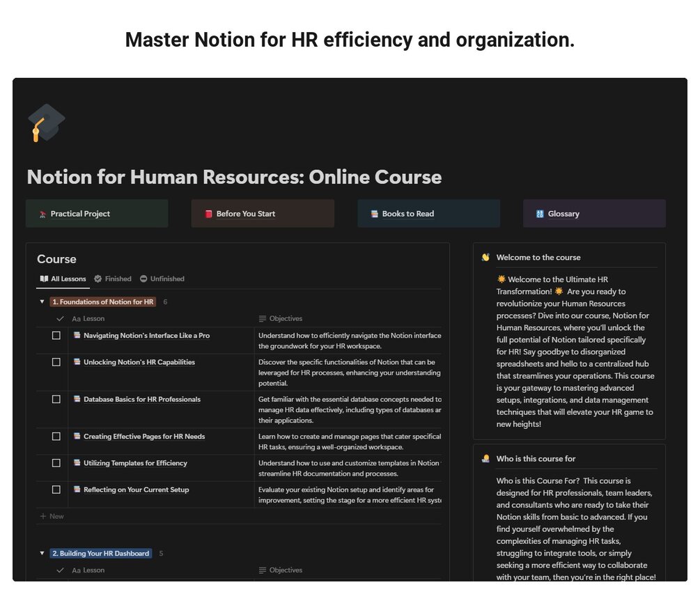Click the graduation cap page icon
Image resolution: width=700 pixels, height=594 pixels.
46,123
